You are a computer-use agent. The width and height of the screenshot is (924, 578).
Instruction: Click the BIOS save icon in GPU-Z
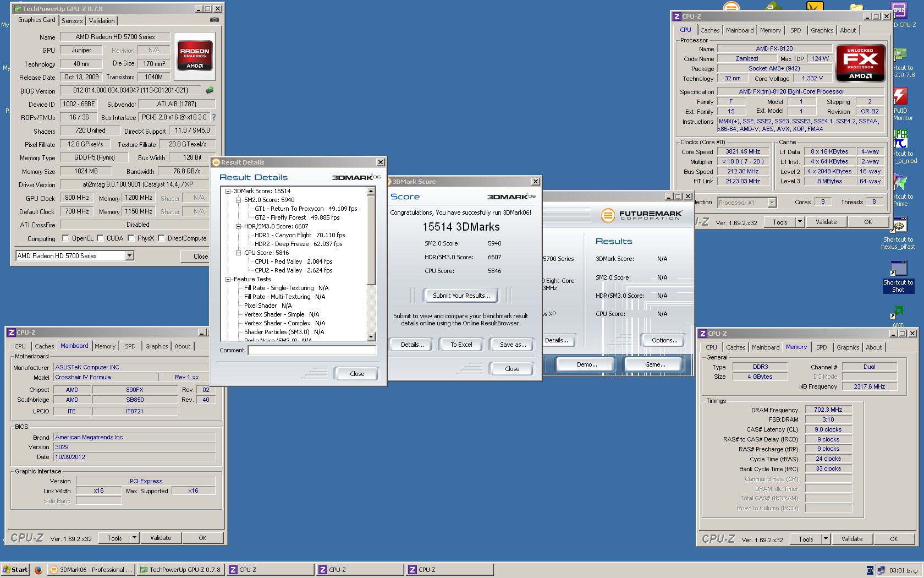pyautogui.click(x=210, y=90)
